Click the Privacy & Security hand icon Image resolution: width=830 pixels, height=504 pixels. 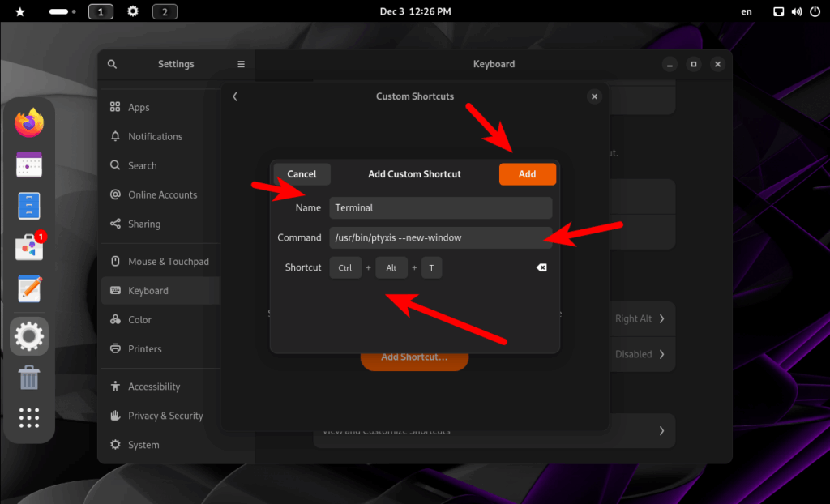[x=115, y=415]
